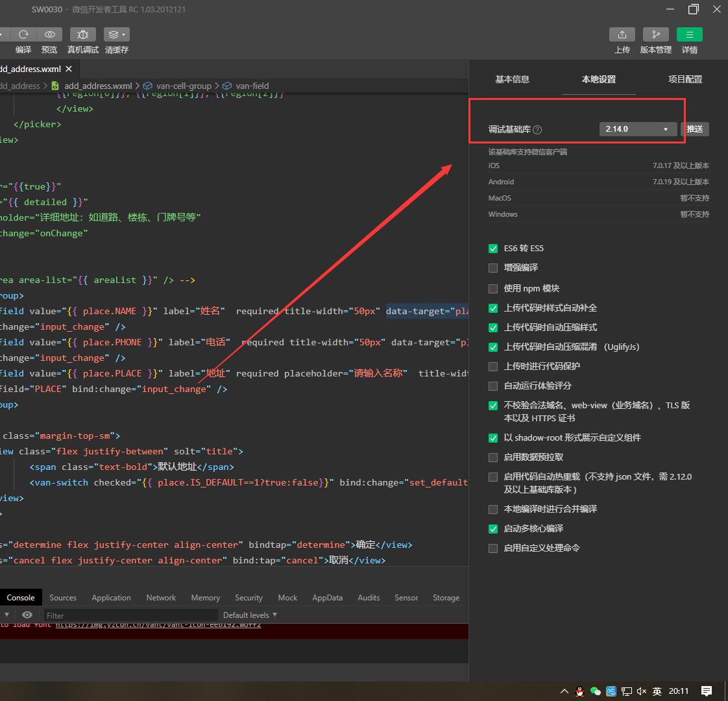
Task: Enable 启用数据预拉取 checkbox
Action: click(x=493, y=458)
